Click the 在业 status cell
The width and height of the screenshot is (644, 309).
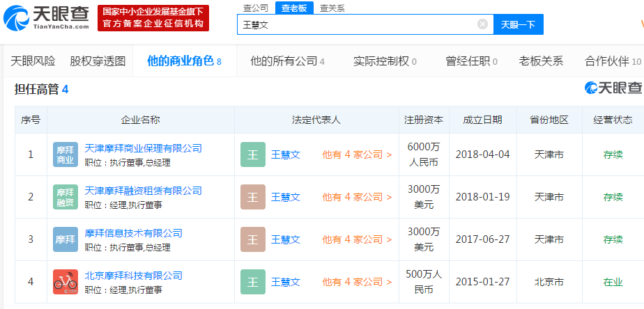613,282
